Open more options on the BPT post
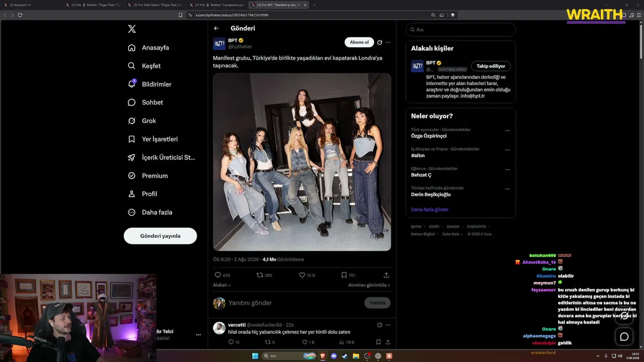The image size is (644, 362). coord(388,42)
